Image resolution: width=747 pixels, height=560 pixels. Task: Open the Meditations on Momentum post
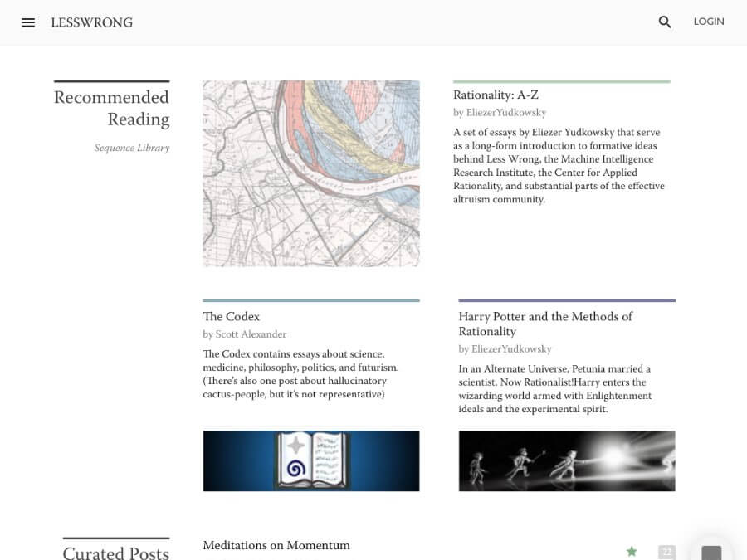pos(276,545)
